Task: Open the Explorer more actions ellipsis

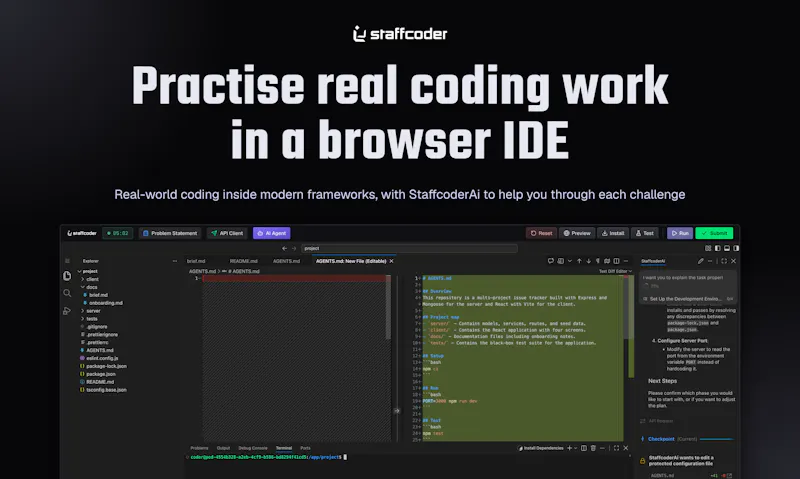Action: tap(175, 261)
